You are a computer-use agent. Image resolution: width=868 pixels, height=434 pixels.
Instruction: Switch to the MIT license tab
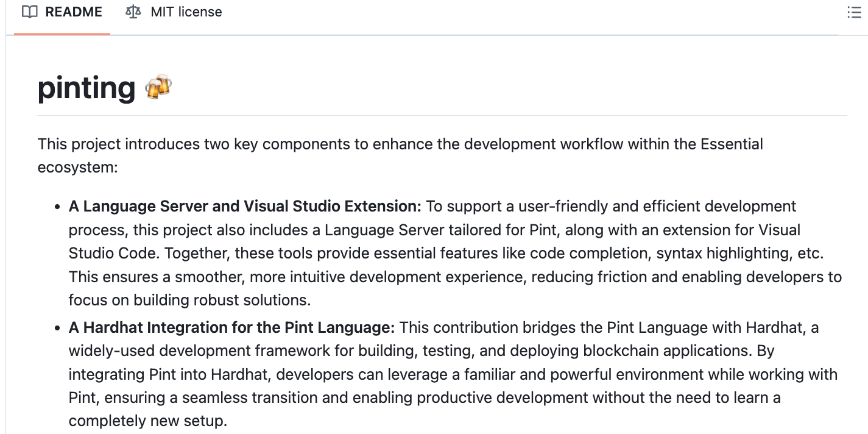point(173,12)
